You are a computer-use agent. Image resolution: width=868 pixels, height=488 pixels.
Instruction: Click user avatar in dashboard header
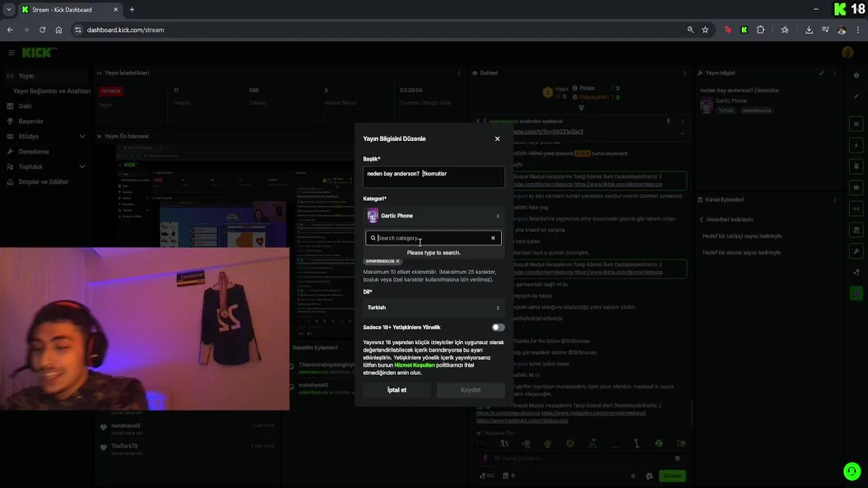point(848,53)
